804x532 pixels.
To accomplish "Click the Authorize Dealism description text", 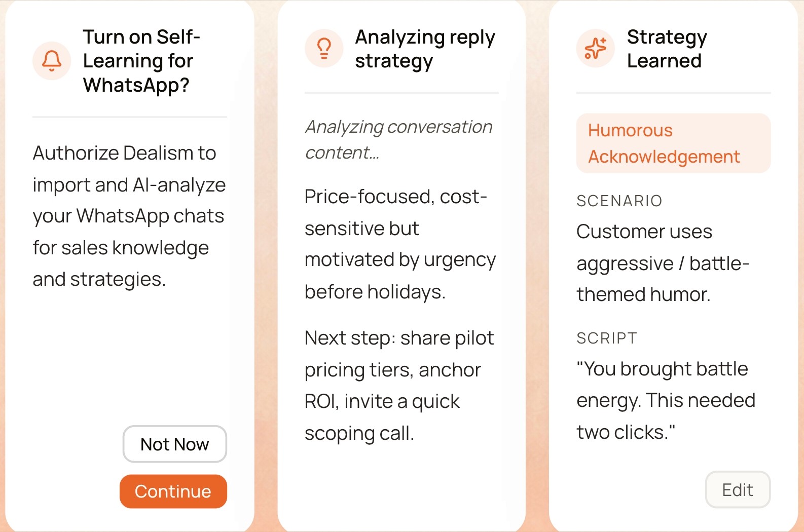I will point(129,216).
